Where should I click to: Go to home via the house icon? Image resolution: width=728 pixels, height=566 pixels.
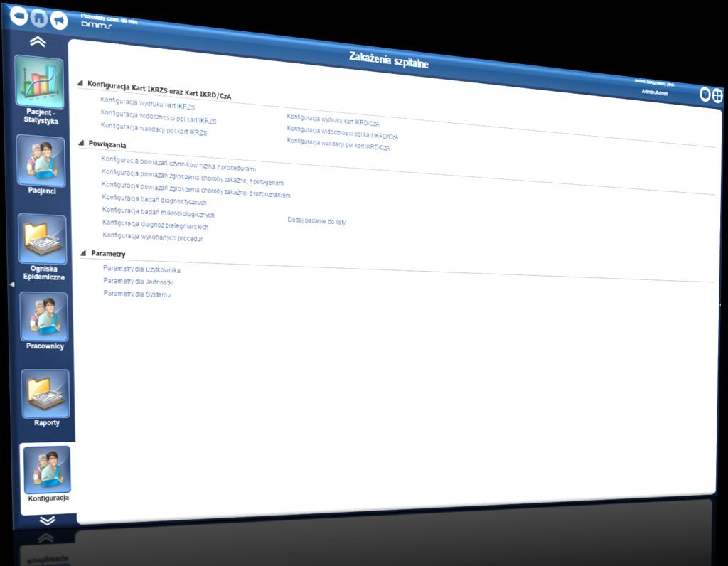(x=39, y=18)
